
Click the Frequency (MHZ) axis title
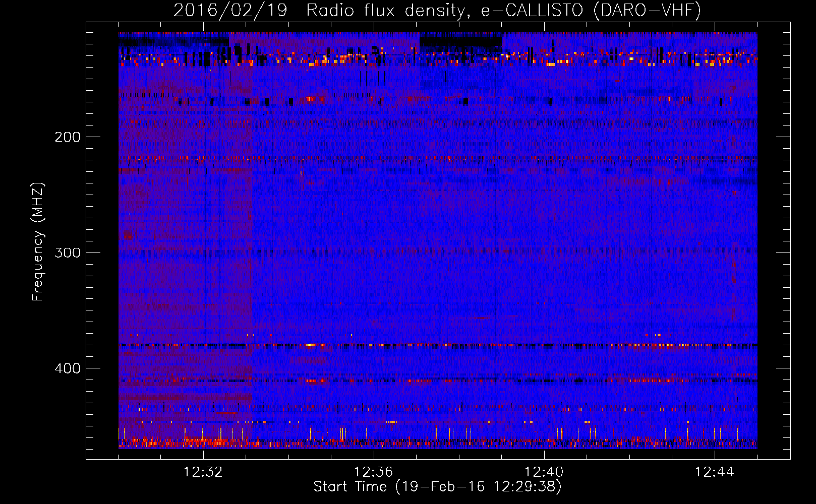pos(38,242)
